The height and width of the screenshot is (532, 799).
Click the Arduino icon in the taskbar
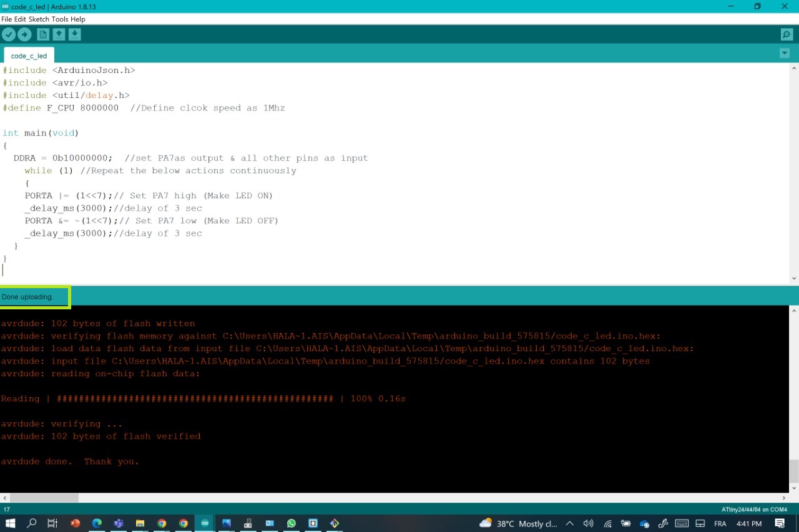(205, 523)
